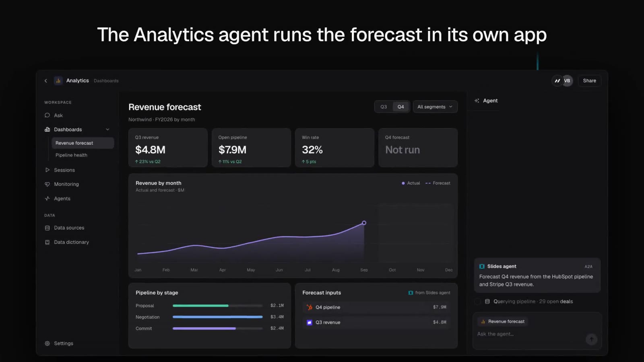Click the Q3 revenue forecast input row

pyautogui.click(x=376, y=323)
